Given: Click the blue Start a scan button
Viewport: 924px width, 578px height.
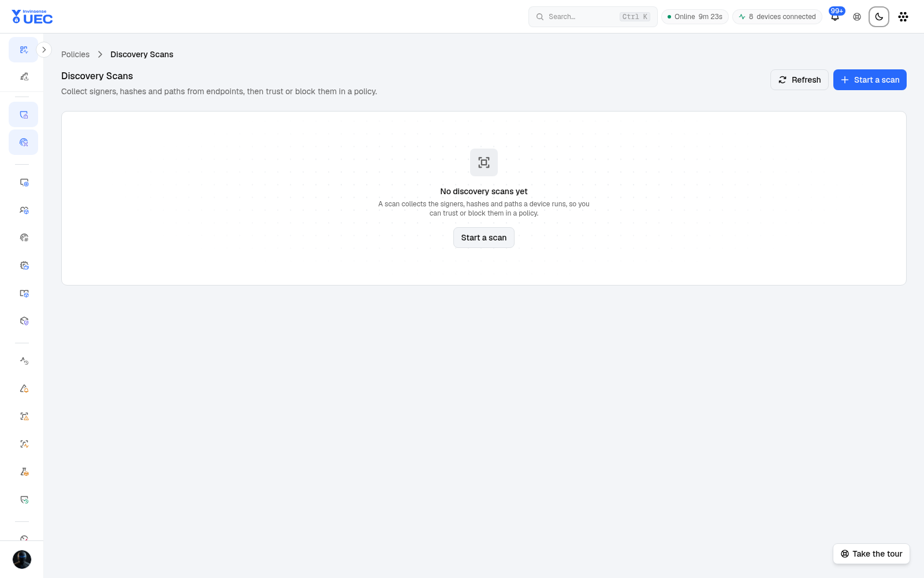Looking at the screenshot, I should (870, 80).
